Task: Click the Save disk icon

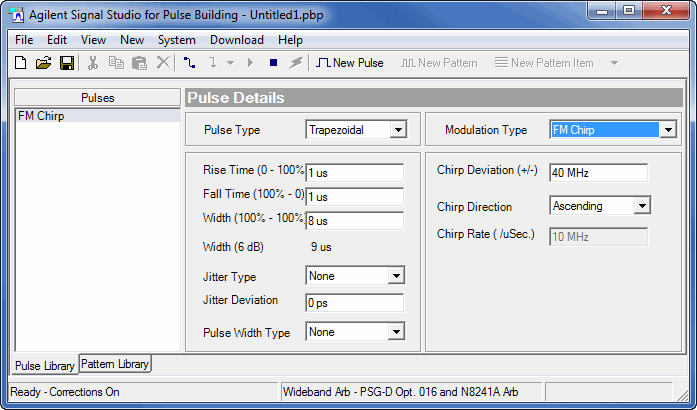Action: coord(67,63)
